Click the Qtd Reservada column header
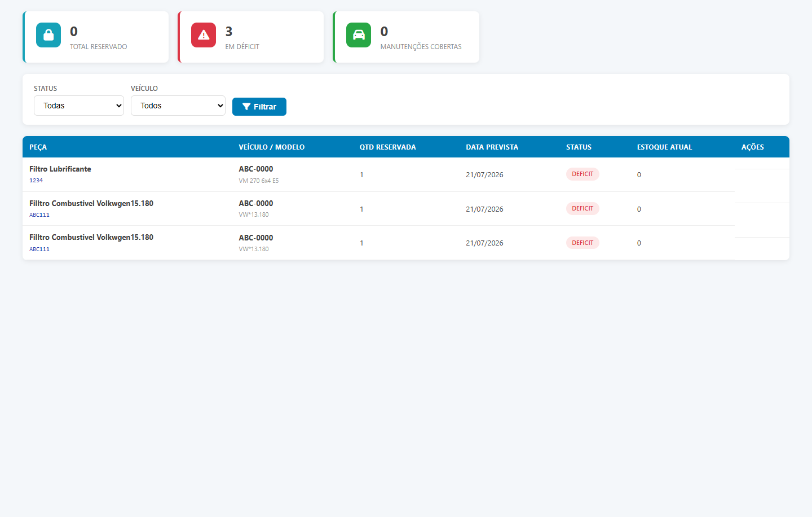Viewport: 812px width, 517px height. pyautogui.click(x=388, y=147)
